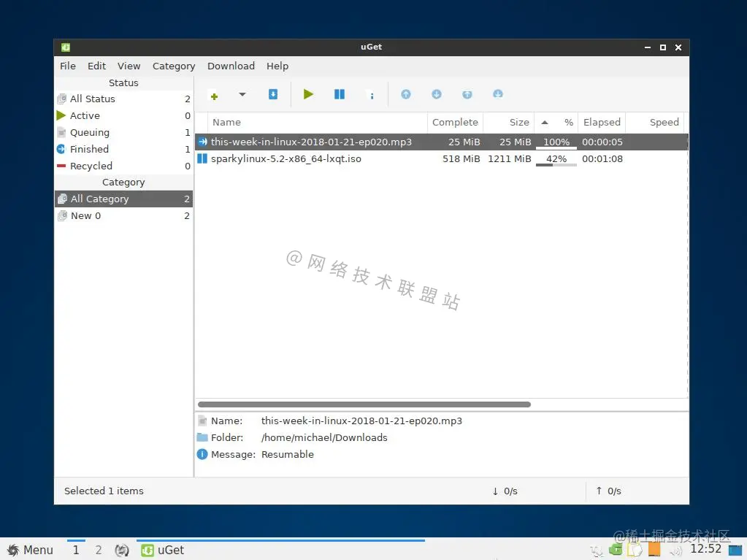Click the /home/michael/Downloads folder path
The image size is (747, 560).
tap(324, 437)
